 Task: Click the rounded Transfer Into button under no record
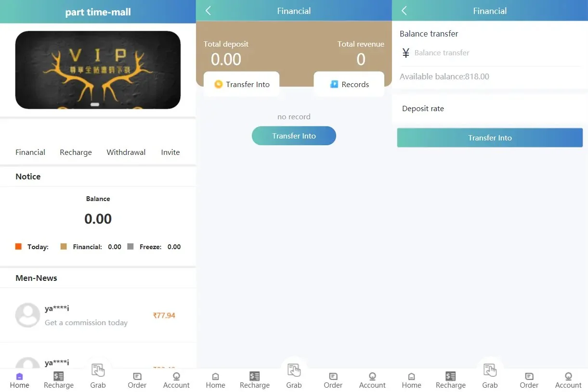[294, 136]
